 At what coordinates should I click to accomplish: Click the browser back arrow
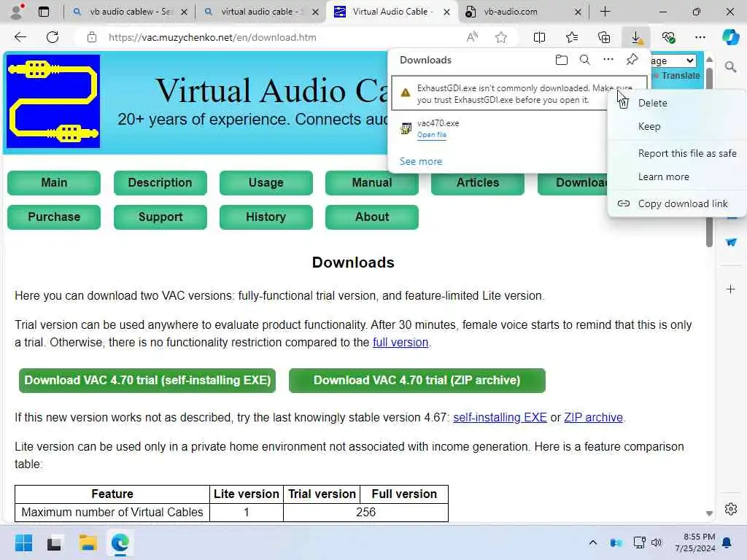point(20,37)
